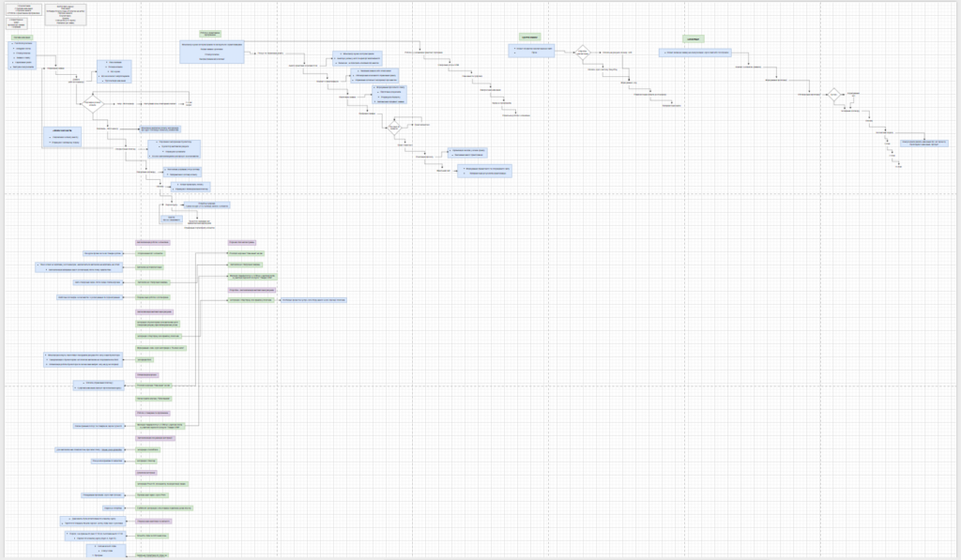
Task: Click the blue box under the fourth green header
Action: (532, 52)
